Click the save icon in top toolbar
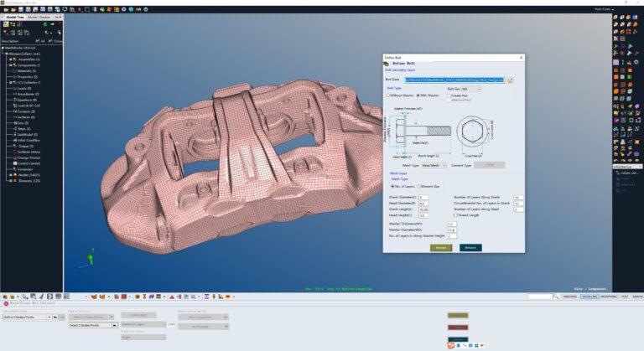644x351 pixels. point(20,9)
